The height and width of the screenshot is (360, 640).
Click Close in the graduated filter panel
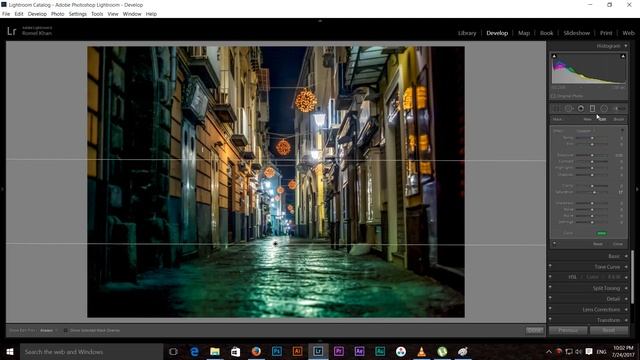618,244
